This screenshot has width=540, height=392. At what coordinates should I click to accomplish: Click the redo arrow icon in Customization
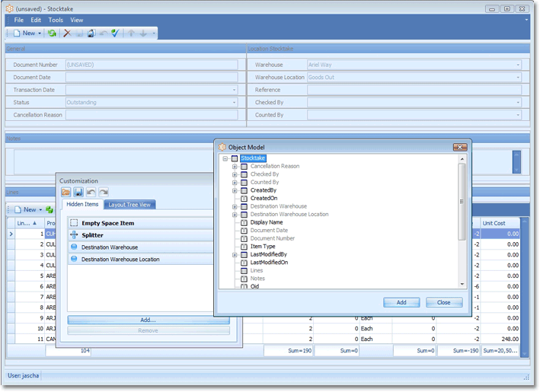(x=103, y=193)
